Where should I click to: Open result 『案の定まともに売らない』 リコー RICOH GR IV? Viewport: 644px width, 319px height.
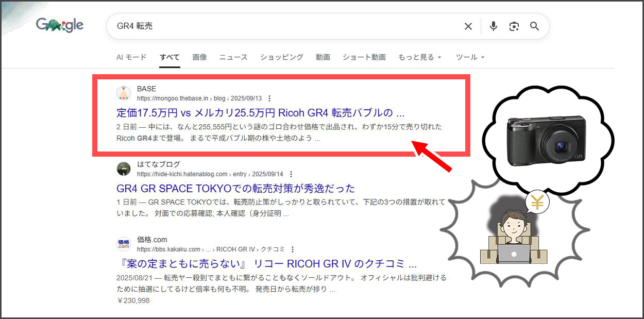[267, 264]
